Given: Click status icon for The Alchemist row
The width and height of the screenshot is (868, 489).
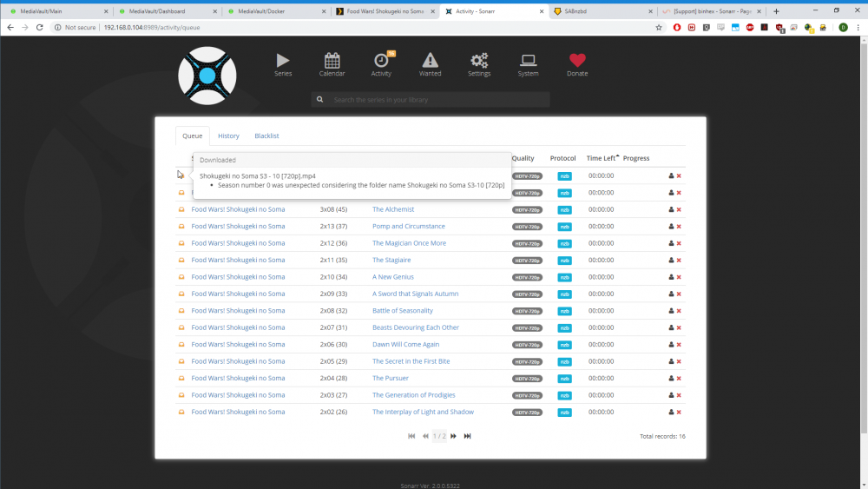Looking at the screenshot, I should (181, 210).
